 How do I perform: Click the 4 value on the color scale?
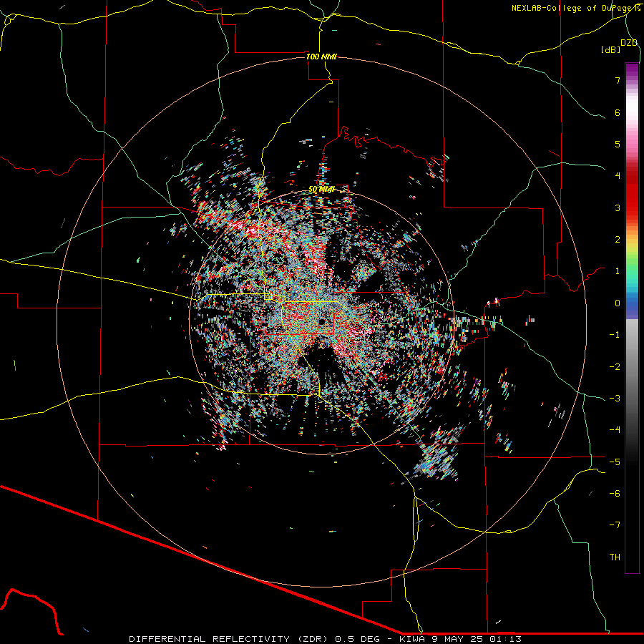click(618, 176)
